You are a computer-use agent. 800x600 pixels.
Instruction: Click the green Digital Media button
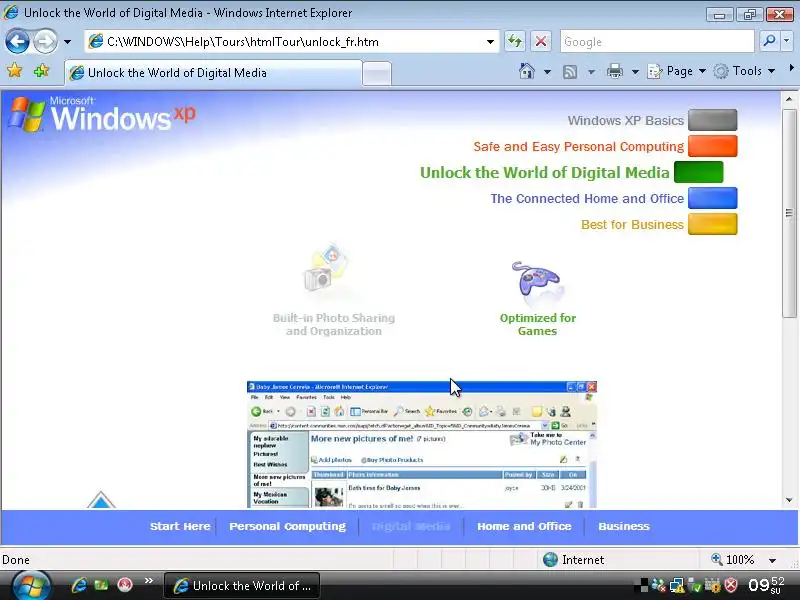[698, 172]
